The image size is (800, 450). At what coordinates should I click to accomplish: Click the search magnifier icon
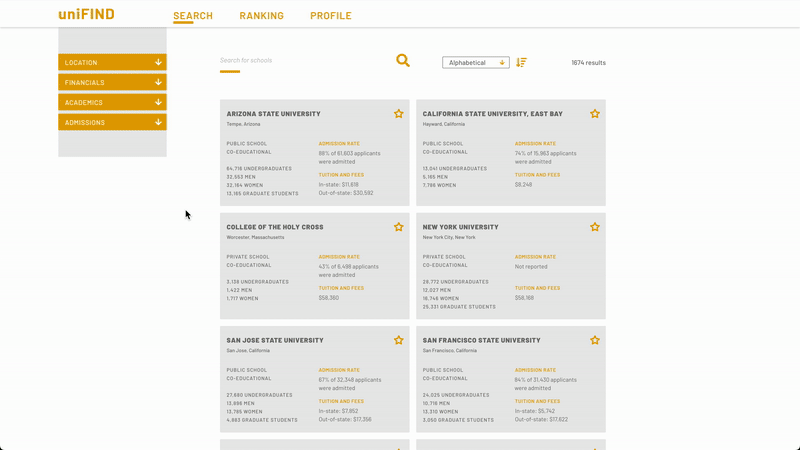coord(403,61)
